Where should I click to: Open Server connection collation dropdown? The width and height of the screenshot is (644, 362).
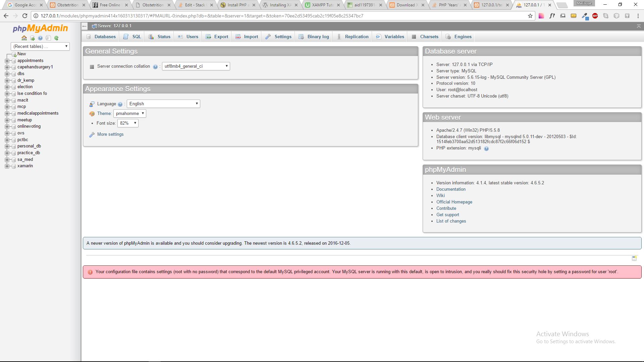tap(196, 66)
